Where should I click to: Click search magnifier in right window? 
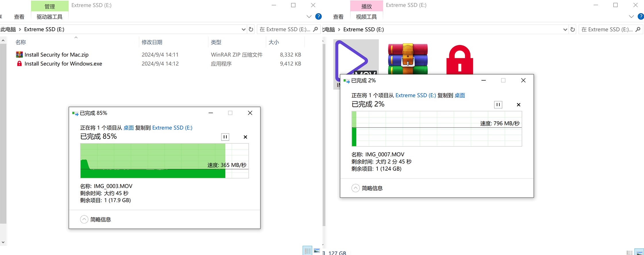[638, 29]
